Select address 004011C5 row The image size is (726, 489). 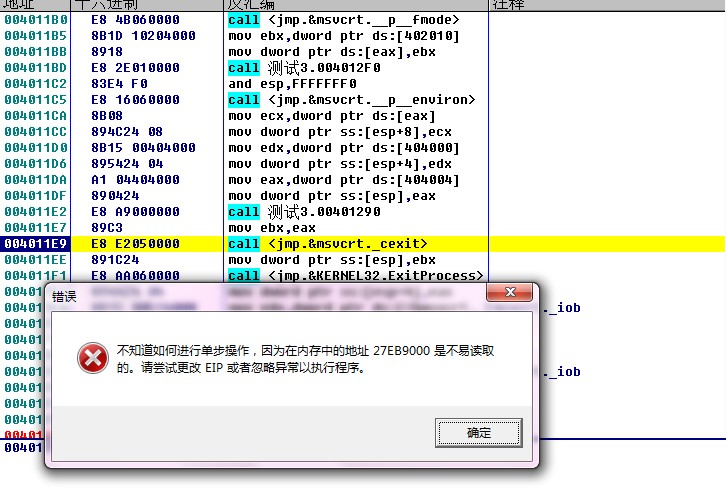coord(36,100)
